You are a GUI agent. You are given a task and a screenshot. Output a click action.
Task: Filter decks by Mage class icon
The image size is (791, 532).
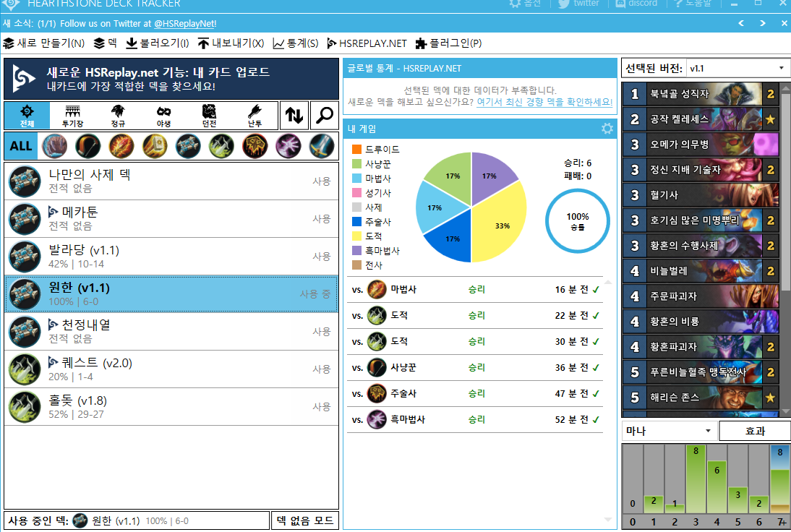pyautogui.click(x=121, y=146)
